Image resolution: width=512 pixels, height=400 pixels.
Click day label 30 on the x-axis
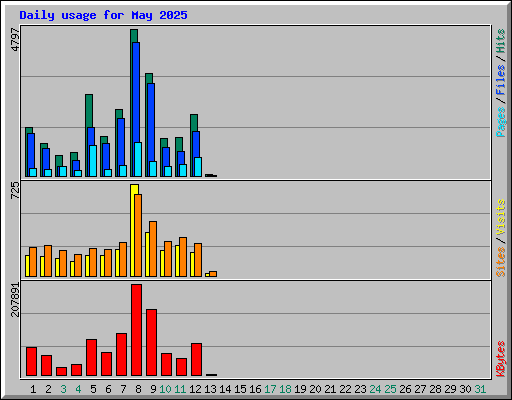pos(465,389)
